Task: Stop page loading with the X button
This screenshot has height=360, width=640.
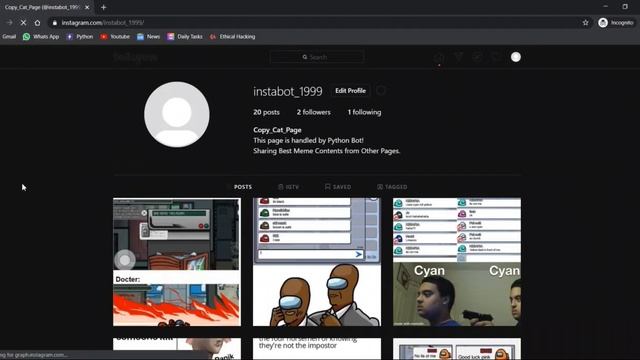Action: (x=23, y=23)
